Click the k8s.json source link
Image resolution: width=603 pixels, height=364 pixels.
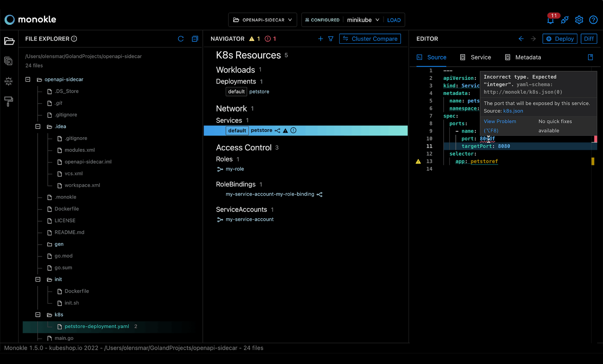[513, 111]
